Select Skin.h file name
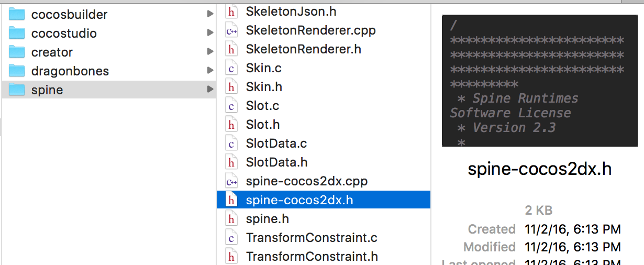Viewport: 644px width, 265px height. (x=264, y=87)
